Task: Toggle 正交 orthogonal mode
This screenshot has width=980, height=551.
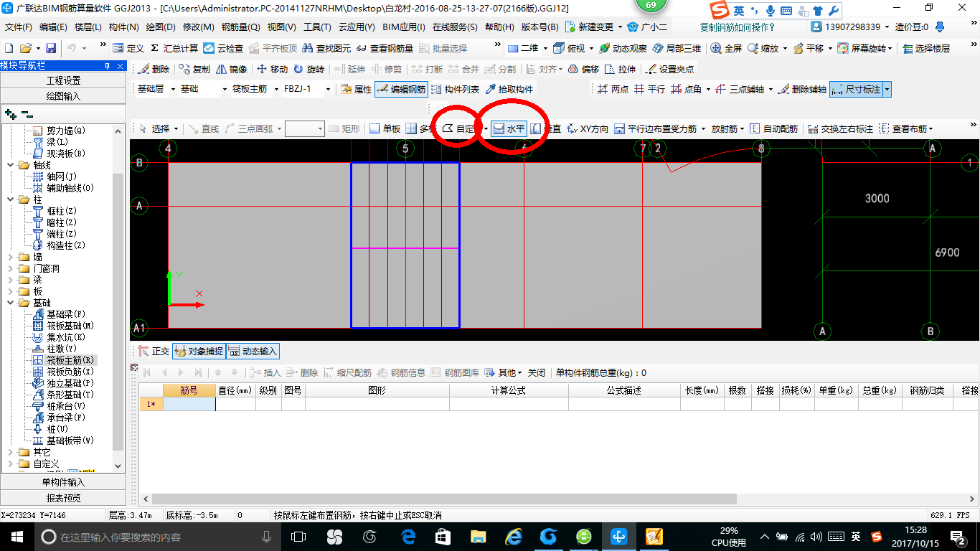Action: click(154, 352)
